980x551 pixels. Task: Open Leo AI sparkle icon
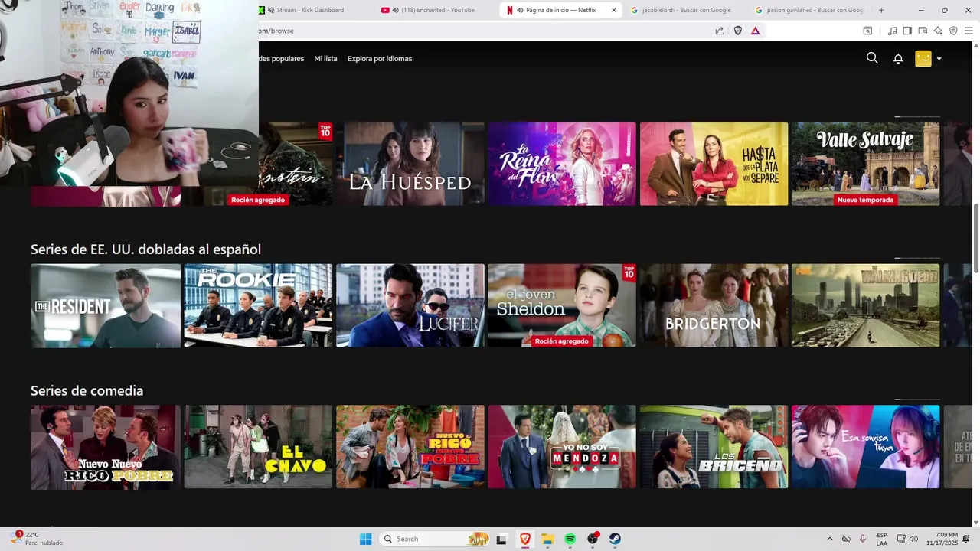(x=938, y=31)
